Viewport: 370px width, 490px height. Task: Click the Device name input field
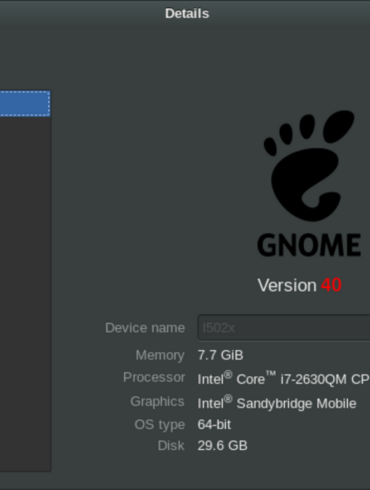(x=284, y=328)
